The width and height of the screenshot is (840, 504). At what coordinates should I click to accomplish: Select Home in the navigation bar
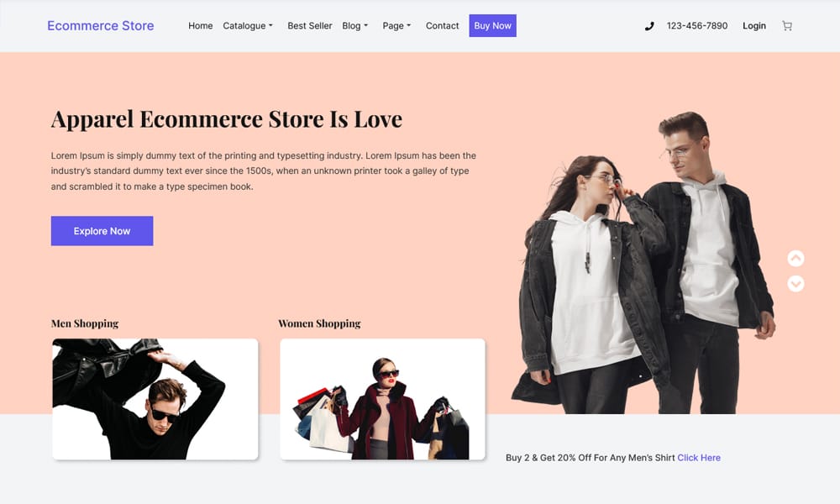pos(200,26)
